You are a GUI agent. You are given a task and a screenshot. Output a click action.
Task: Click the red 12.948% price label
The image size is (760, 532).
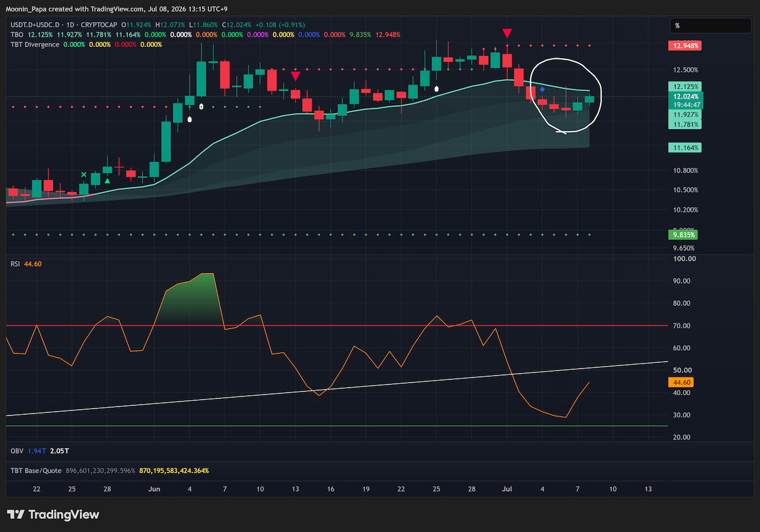click(x=686, y=46)
